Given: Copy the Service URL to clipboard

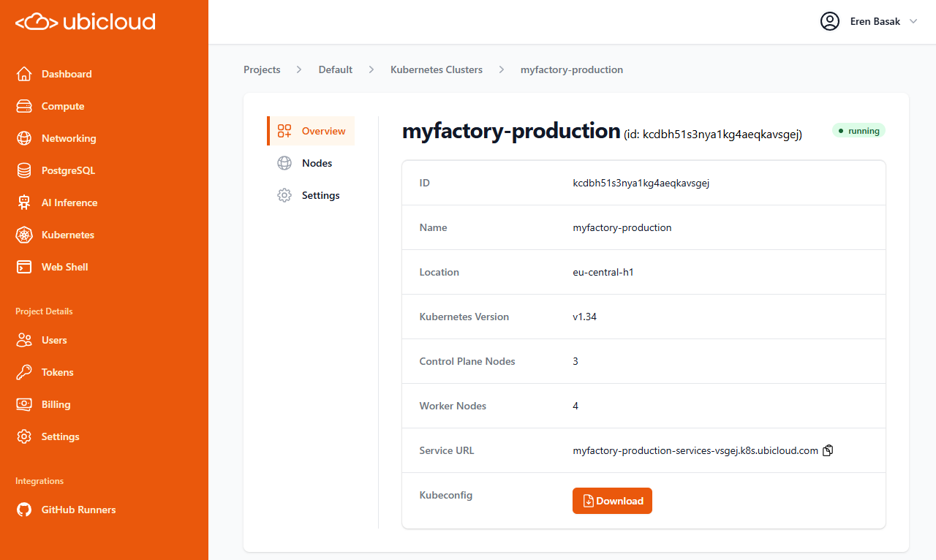Looking at the screenshot, I should [x=828, y=450].
